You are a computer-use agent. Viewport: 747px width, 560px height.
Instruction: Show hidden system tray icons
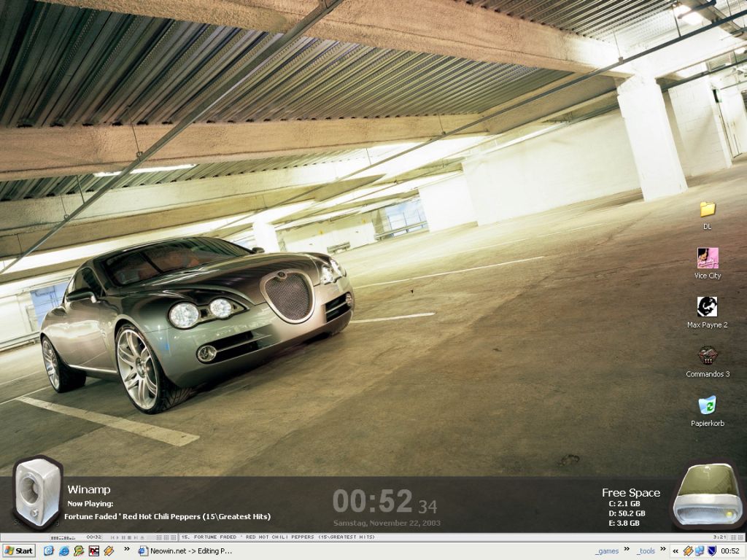click(x=676, y=551)
